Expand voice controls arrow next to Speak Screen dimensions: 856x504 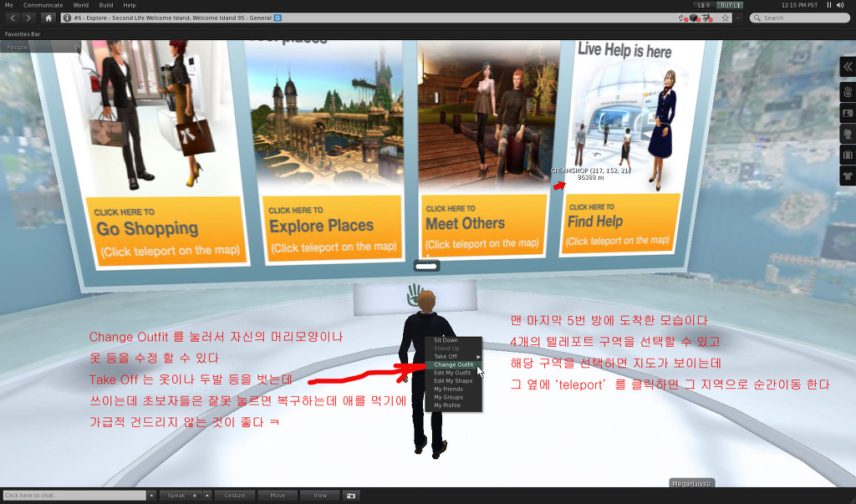point(207,496)
